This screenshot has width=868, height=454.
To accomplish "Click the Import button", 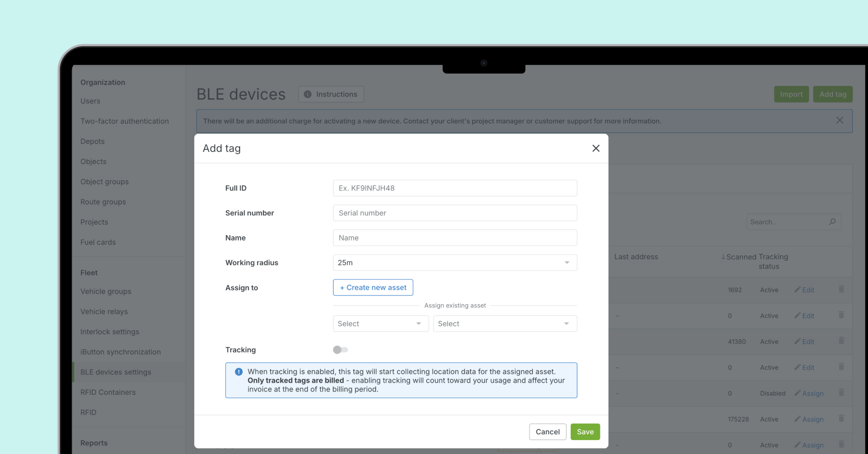I will 791,94.
